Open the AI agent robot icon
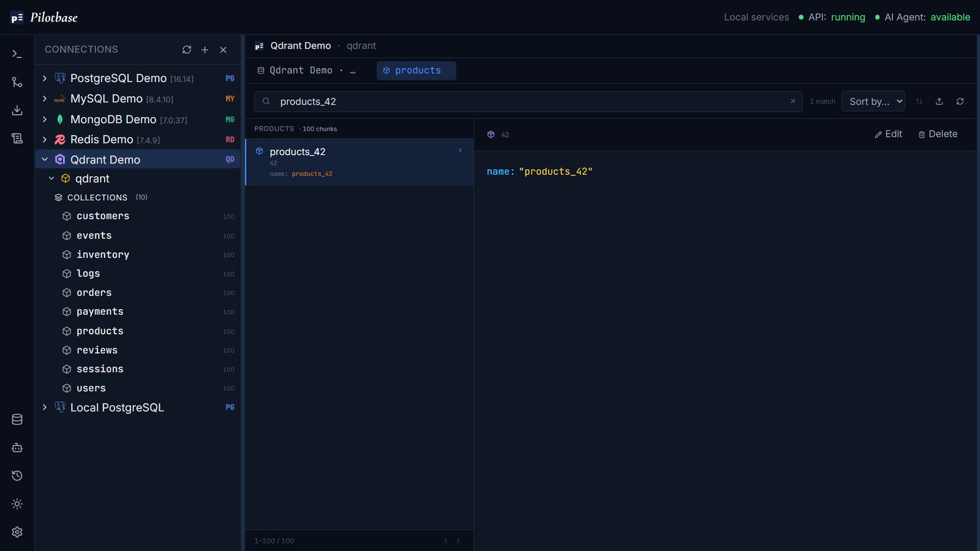The height and width of the screenshot is (551, 980). click(17, 448)
